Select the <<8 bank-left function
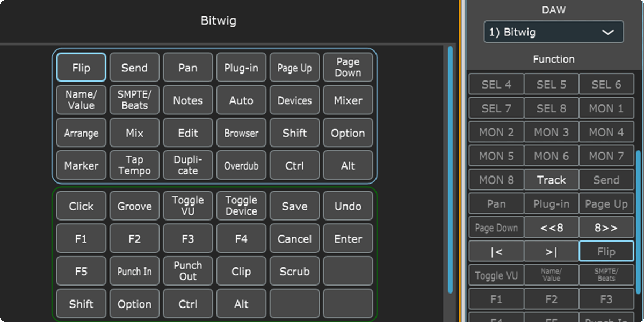Screen dimensions: 644x322 coord(551,228)
